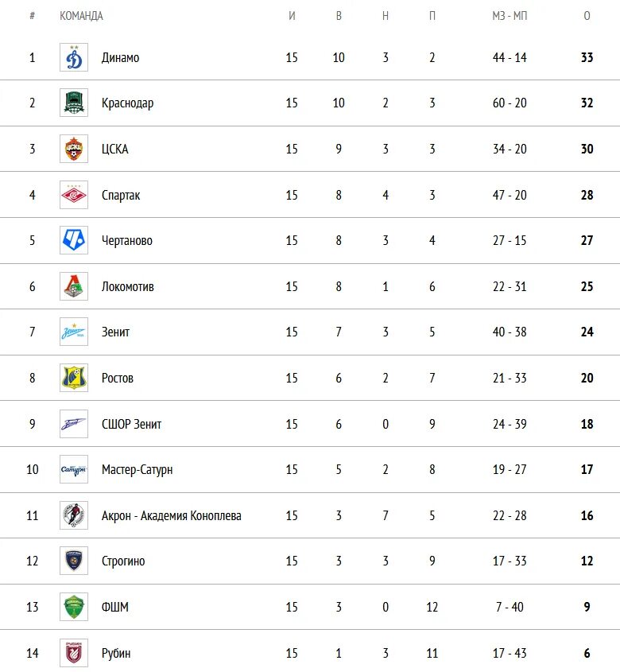620x672 pixels.
Task: Click the Спартак red diamond logo
Action: tap(74, 195)
